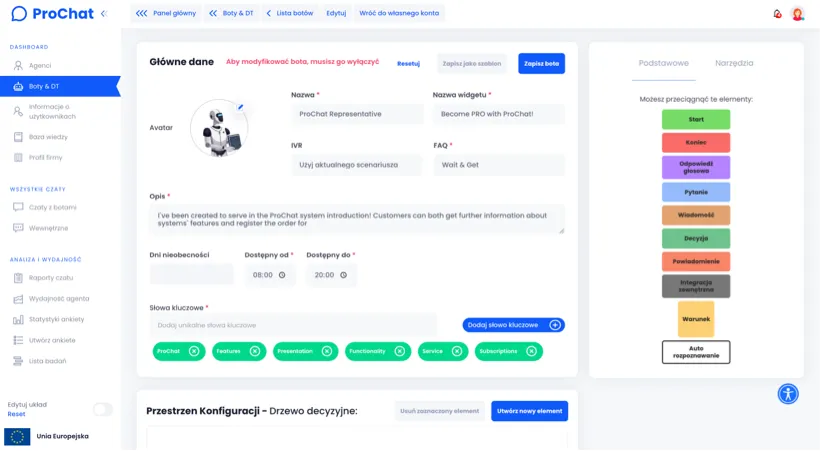Switch to the Narzędzia tab
820x451 pixels.
[734, 63]
